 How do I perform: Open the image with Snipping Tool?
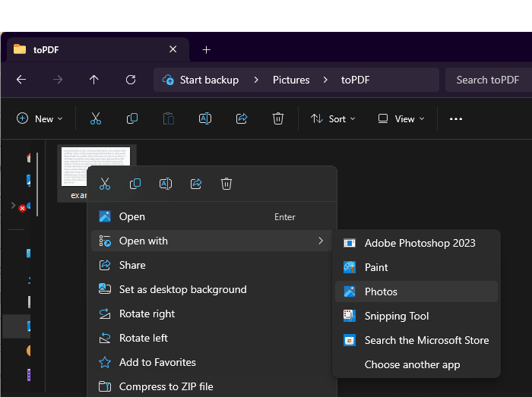point(416,316)
